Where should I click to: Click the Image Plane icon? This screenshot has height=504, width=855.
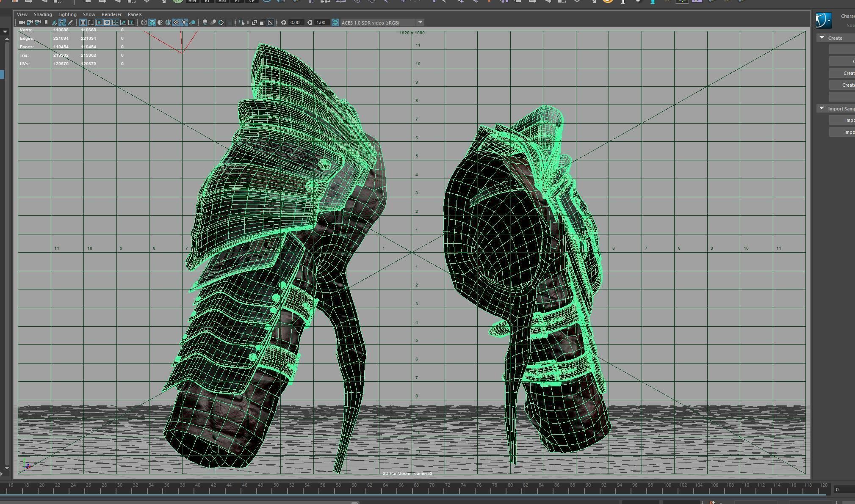click(x=54, y=22)
